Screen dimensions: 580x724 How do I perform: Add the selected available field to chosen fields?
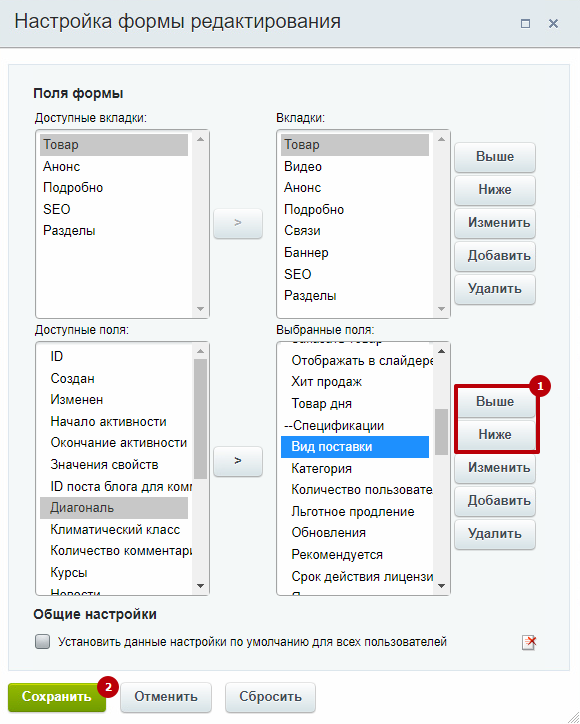[x=238, y=461]
